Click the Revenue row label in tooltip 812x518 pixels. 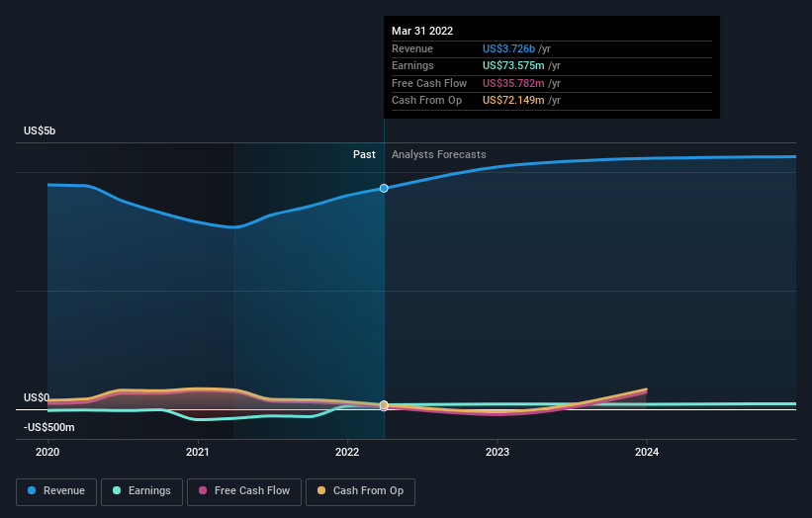[412, 48]
